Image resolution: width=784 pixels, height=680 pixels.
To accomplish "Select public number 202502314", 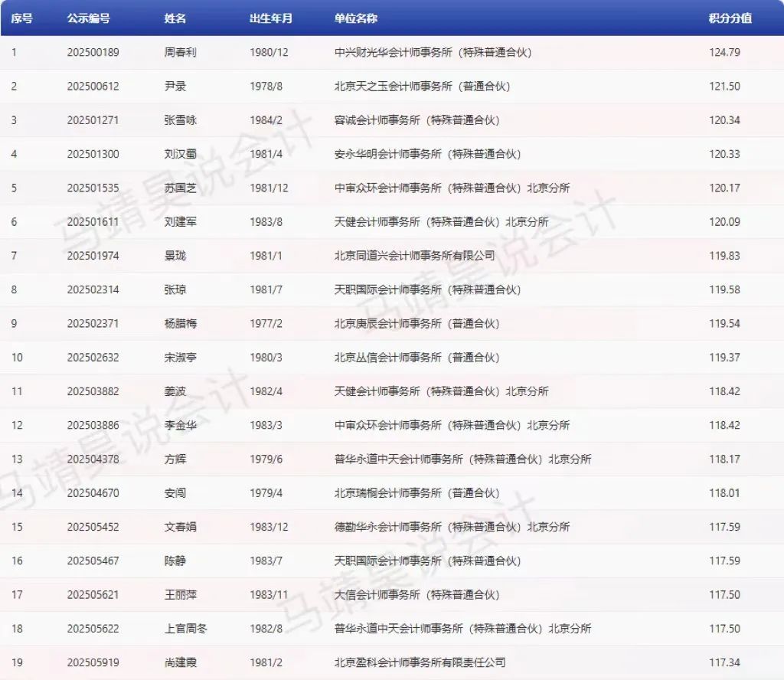I will pos(93,290).
